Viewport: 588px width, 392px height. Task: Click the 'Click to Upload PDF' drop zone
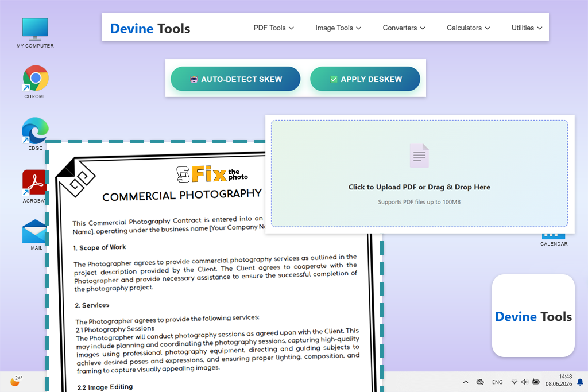click(419, 173)
